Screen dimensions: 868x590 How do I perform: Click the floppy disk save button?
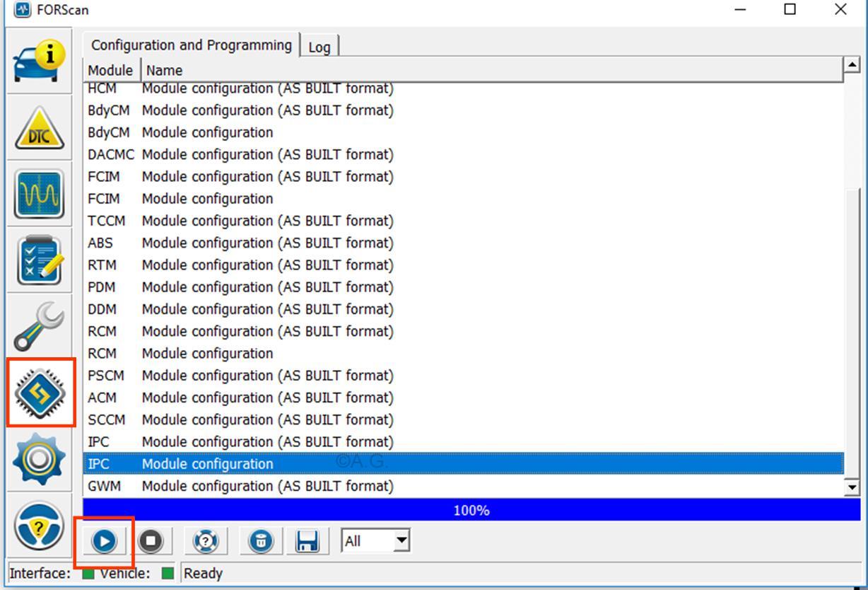coord(307,541)
